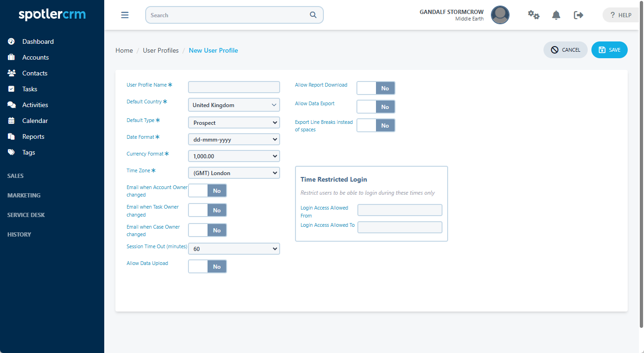Go to Home breadcrumb link

(124, 50)
